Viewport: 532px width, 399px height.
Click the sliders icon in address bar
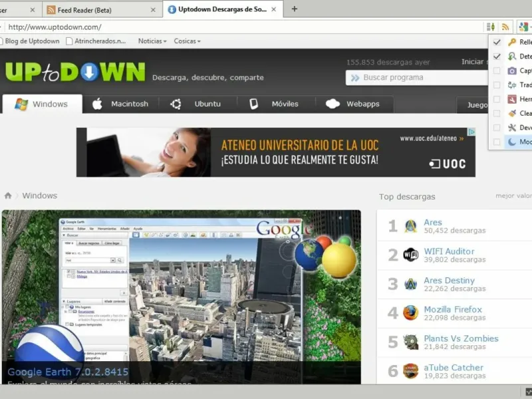(x=491, y=27)
